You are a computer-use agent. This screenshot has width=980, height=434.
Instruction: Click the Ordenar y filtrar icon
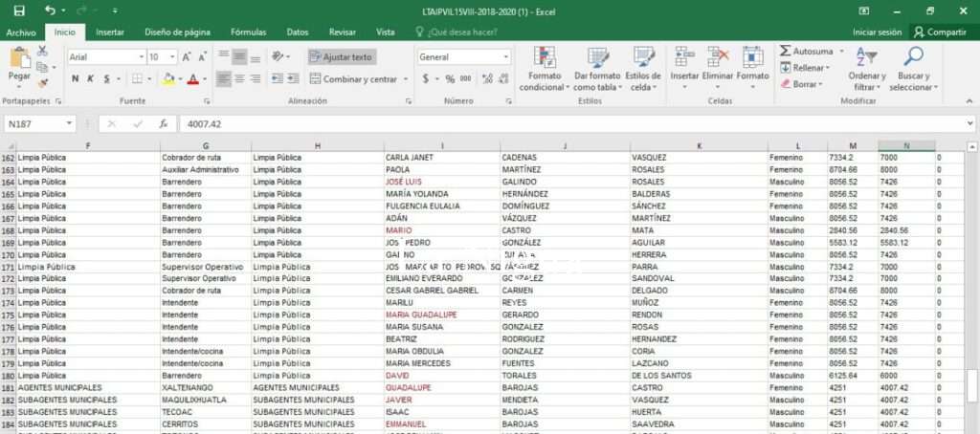tap(866, 56)
